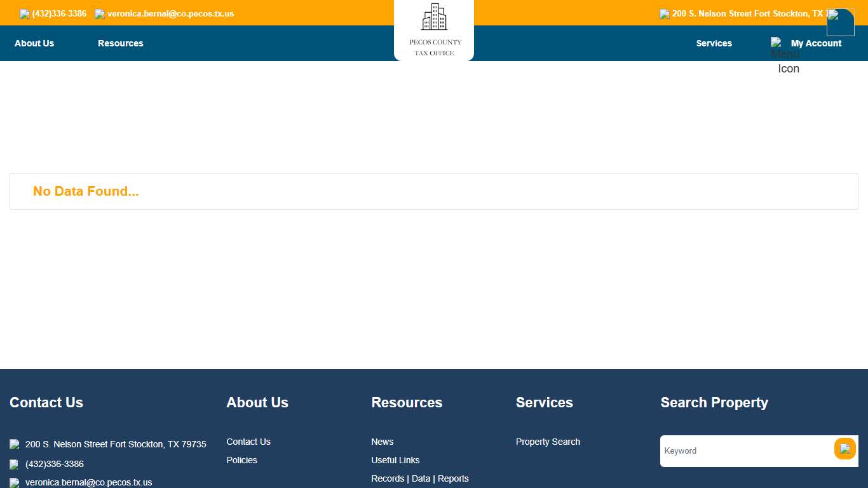Screen dimensions: 868x488
Task: Select Property Search under footer Services
Action: coord(548,442)
